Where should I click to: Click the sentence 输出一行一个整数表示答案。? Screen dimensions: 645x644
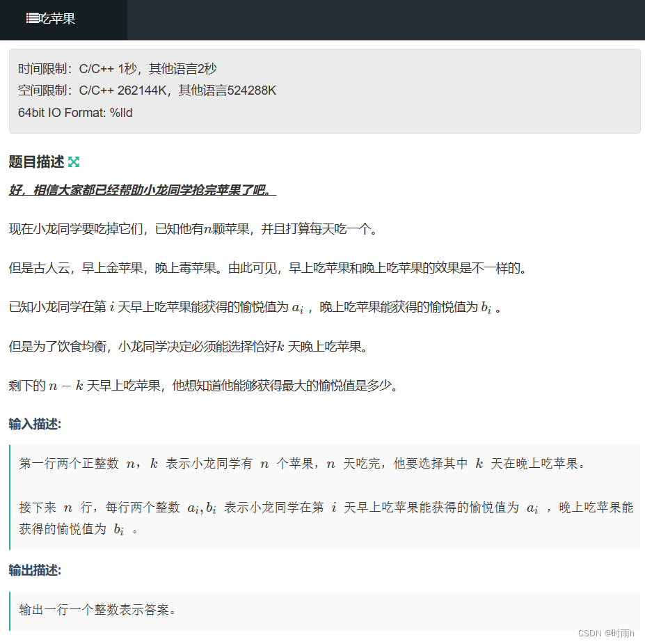pos(97,610)
